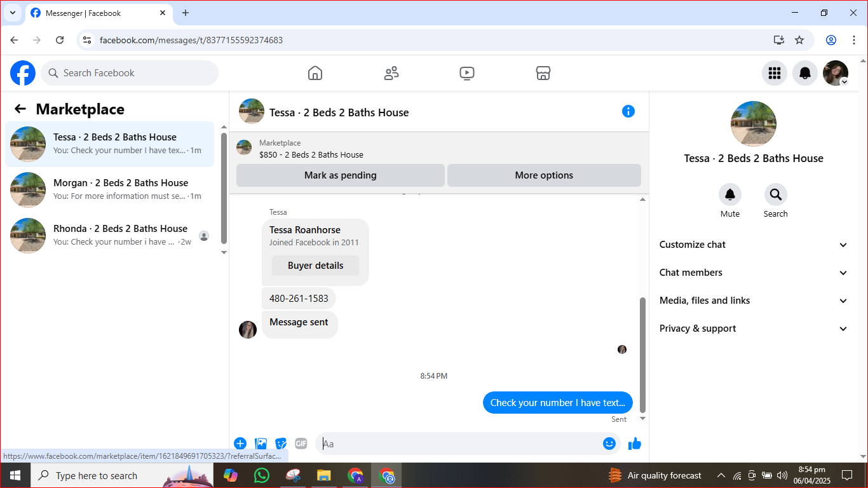This screenshot has width=868, height=488.
Task: Open the Home feed icon
Action: tap(315, 73)
